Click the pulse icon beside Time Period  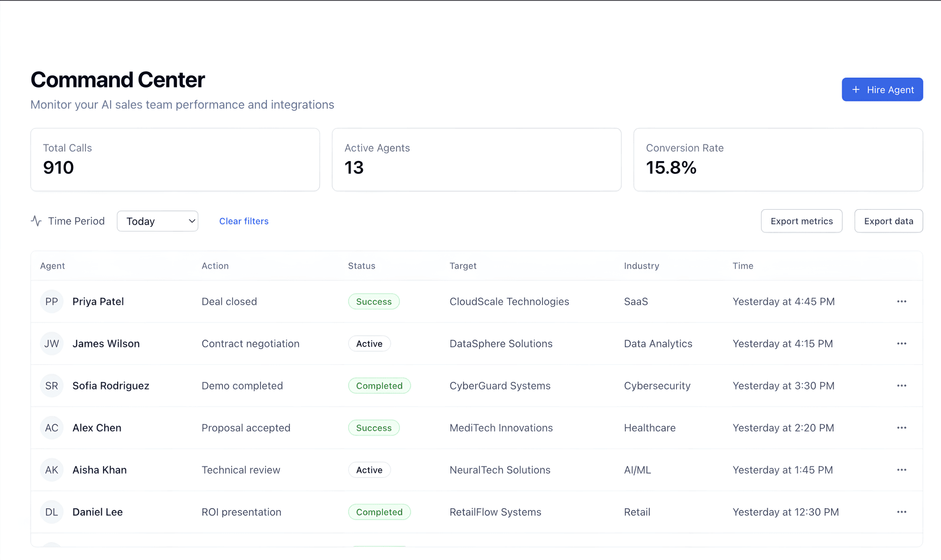pyautogui.click(x=36, y=221)
